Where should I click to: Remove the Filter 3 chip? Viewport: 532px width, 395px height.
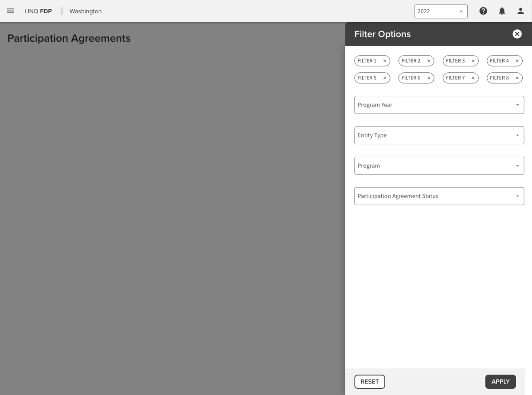pyautogui.click(x=473, y=61)
